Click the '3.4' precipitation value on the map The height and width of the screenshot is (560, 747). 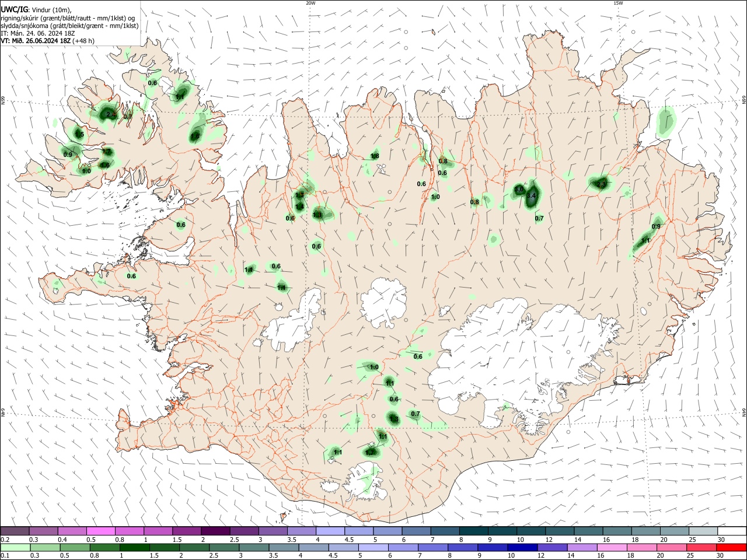pyautogui.click(x=531, y=197)
